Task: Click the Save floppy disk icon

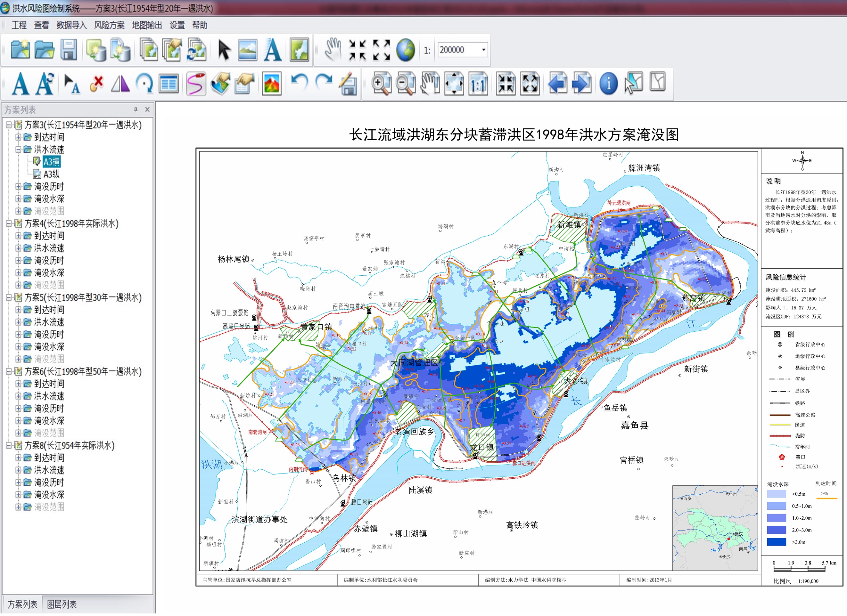Action: coord(69,50)
